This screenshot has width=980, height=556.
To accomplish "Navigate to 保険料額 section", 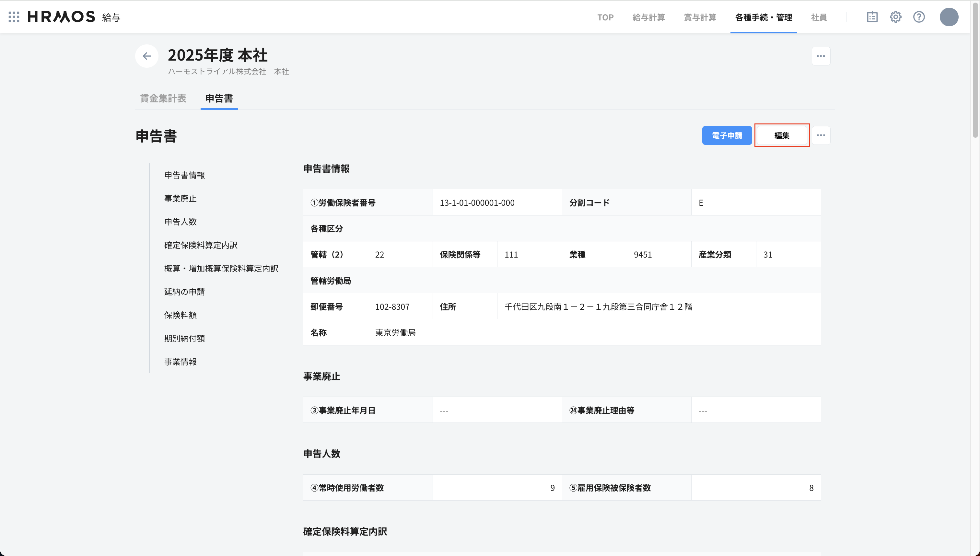I will point(180,315).
